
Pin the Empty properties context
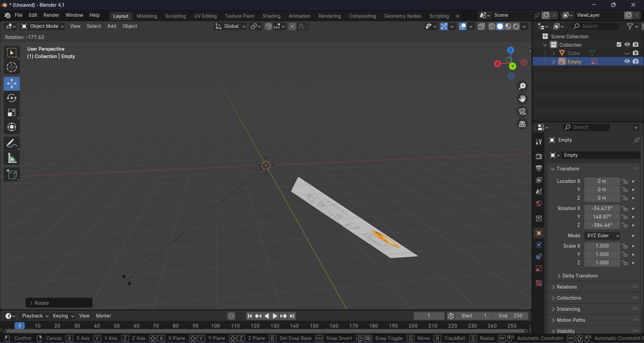[x=636, y=140]
